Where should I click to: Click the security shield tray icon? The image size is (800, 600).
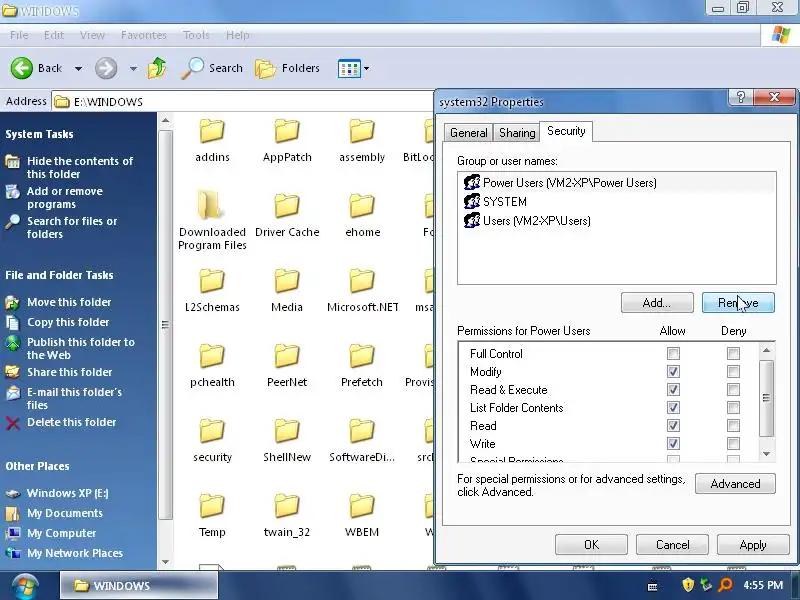point(688,585)
